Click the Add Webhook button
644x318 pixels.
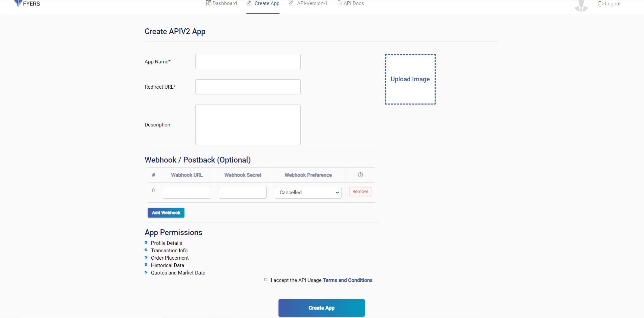click(166, 212)
